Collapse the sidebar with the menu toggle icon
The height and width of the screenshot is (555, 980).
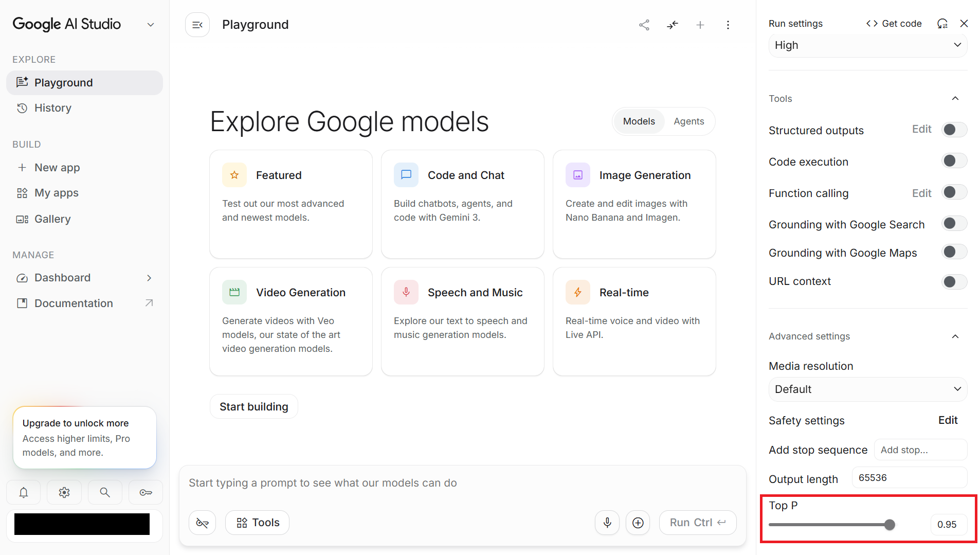[197, 25]
